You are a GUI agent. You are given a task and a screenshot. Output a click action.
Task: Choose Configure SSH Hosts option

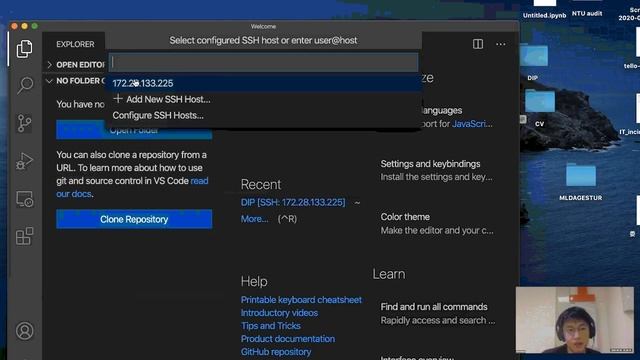click(x=264, y=116)
